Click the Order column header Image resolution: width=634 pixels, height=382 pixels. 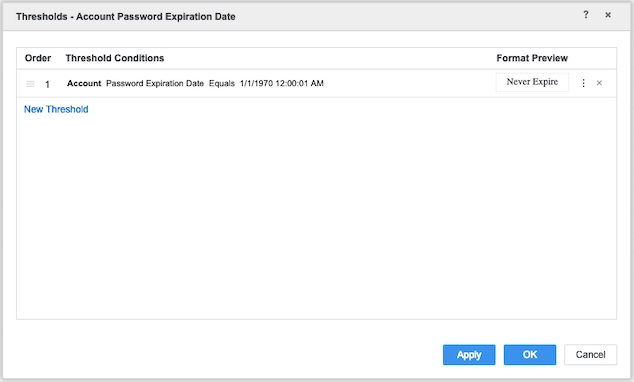pos(38,58)
